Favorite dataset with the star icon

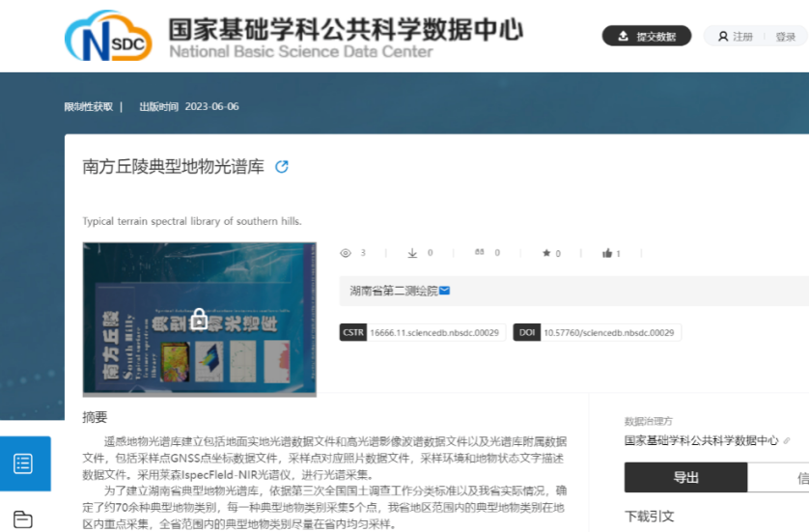[x=546, y=253]
